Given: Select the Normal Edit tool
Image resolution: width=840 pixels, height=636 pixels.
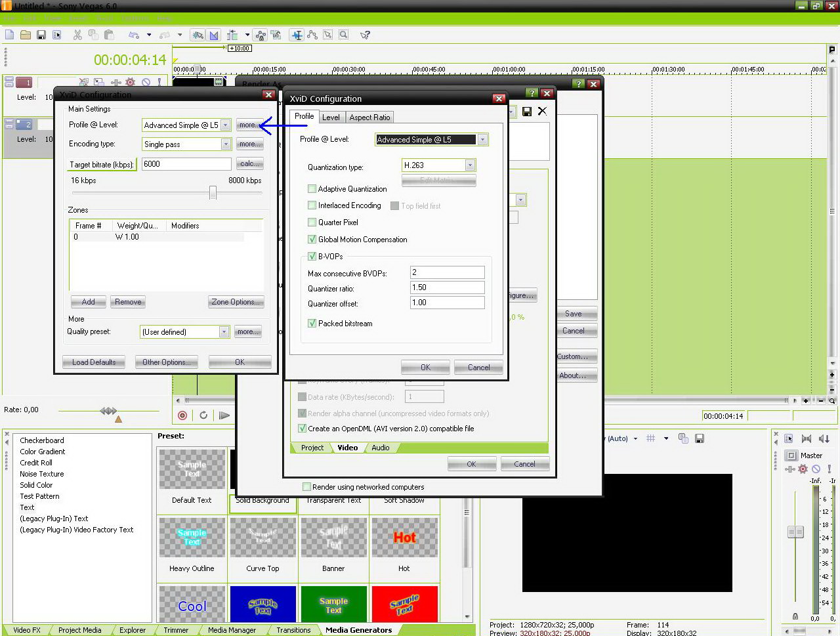Looking at the screenshot, I should point(297,35).
